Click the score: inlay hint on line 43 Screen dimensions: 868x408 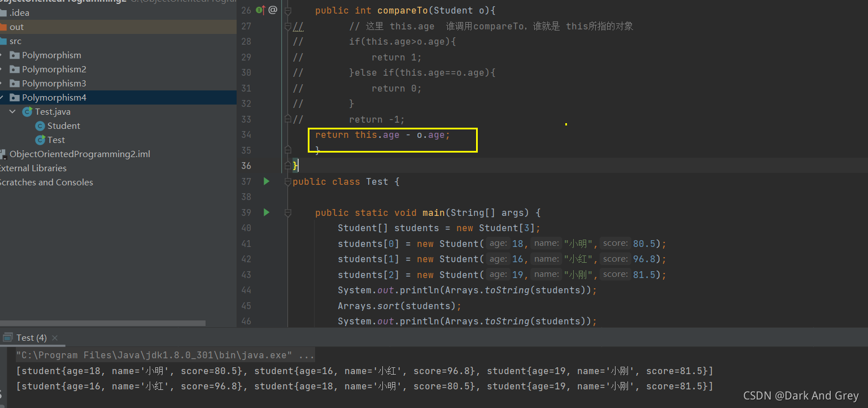(615, 275)
